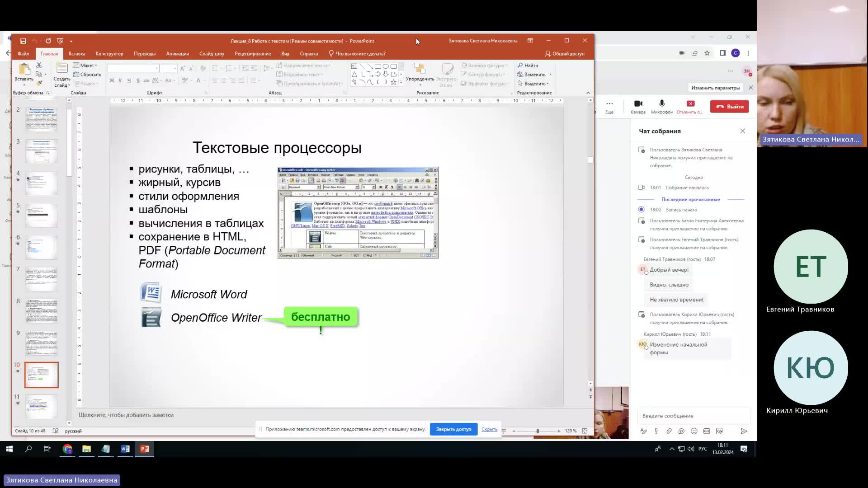Close the Чат собрания panel
The height and width of the screenshot is (488, 868).
742,131
